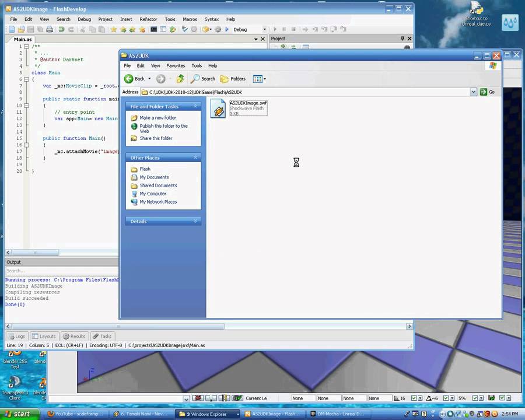Toggle the checkbox after the rotation angle value
This screenshot has width=525, height=420.
(446, 398)
